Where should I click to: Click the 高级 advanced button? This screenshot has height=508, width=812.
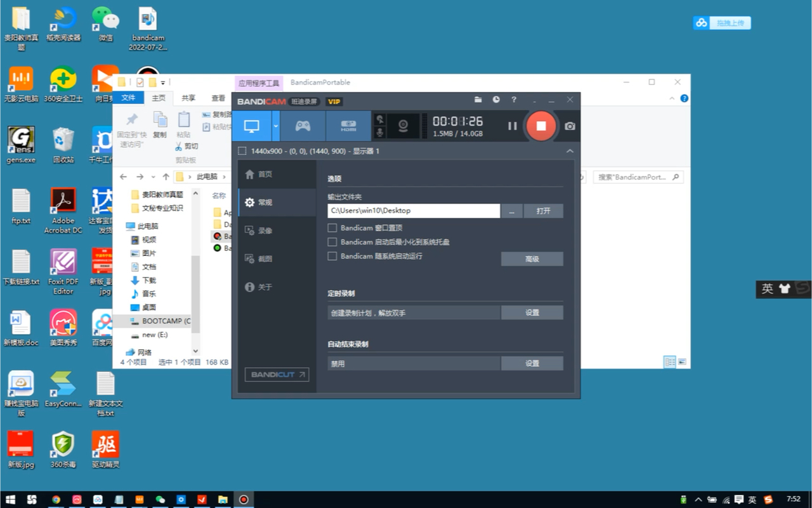pos(532,259)
